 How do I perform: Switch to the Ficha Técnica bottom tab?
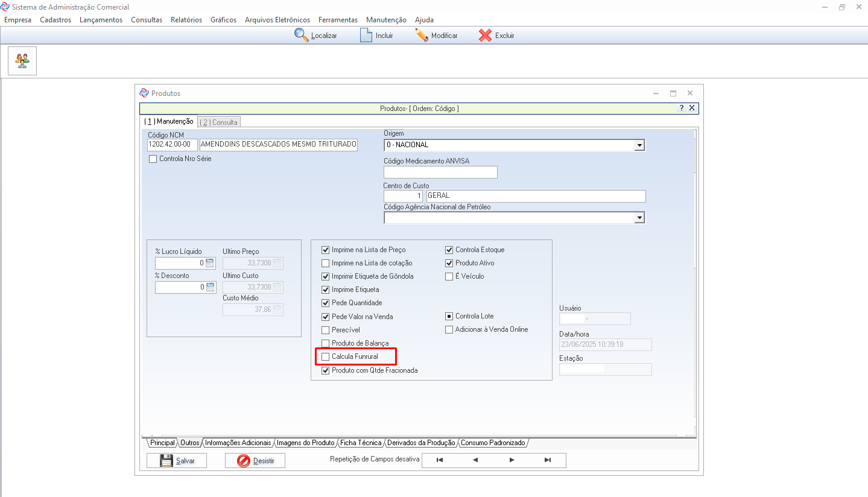click(361, 443)
